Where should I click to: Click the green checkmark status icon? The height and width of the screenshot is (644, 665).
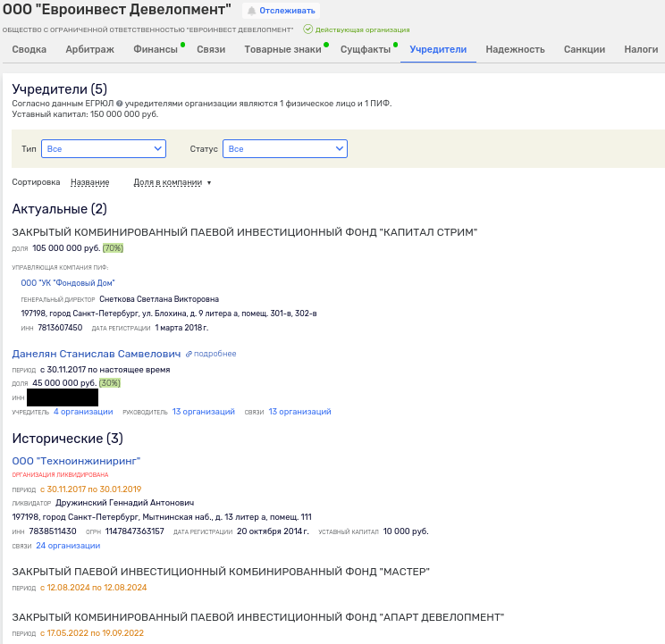click(x=307, y=29)
